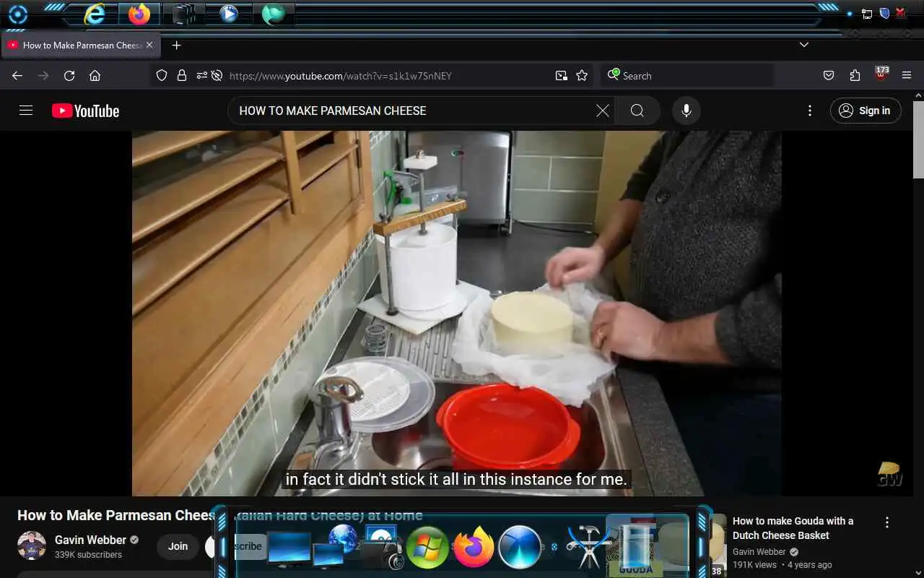Expand the list all tabs dropdown
Screen dimensions: 924x578
click(804, 45)
